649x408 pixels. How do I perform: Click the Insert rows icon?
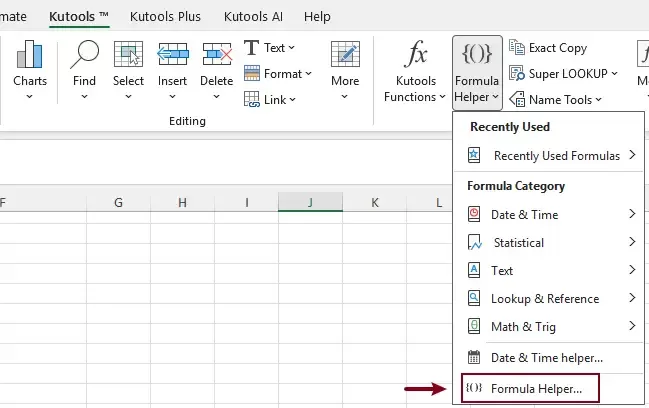(173, 54)
